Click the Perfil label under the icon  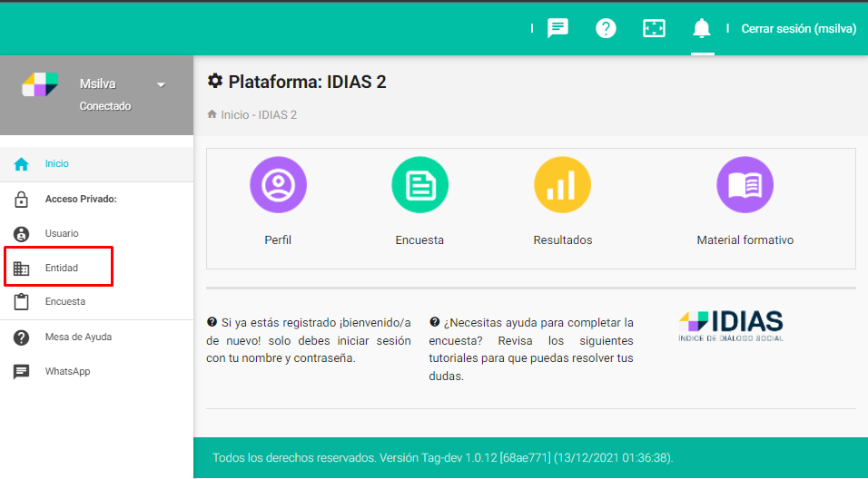pos(278,240)
